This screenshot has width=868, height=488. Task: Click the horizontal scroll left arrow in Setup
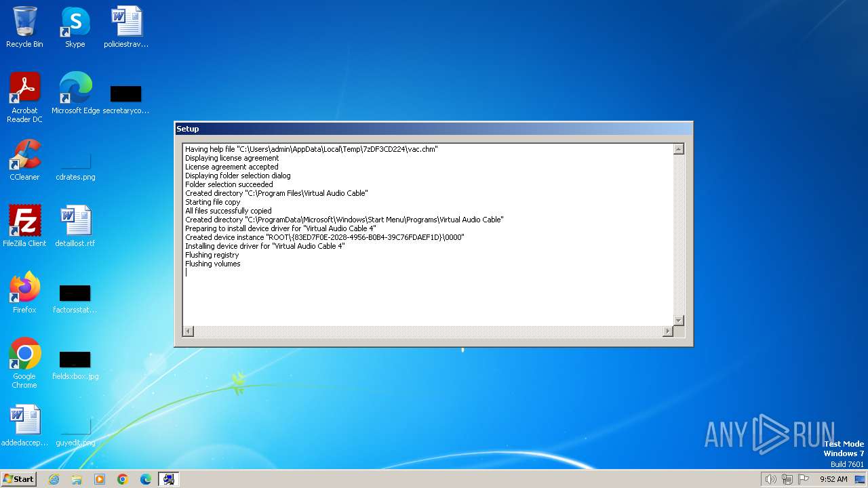189,331
